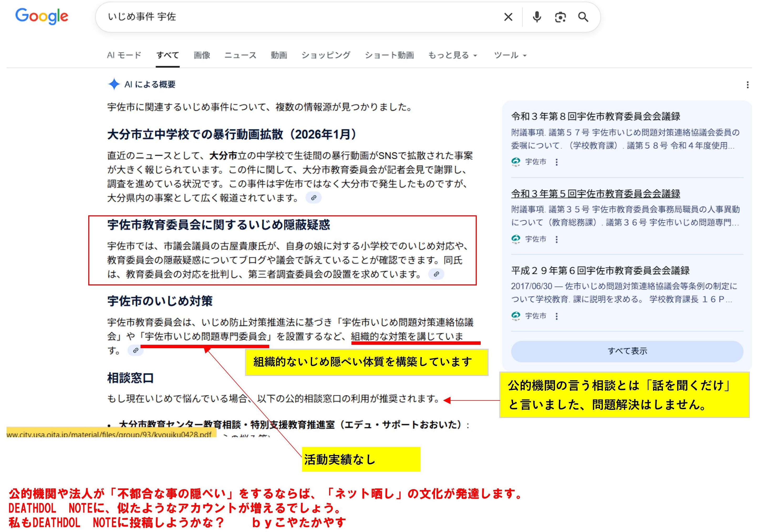Screen dimensions: 762x532
Task: Open Google Lens image search icon
Action: click(x=560, y=17)
